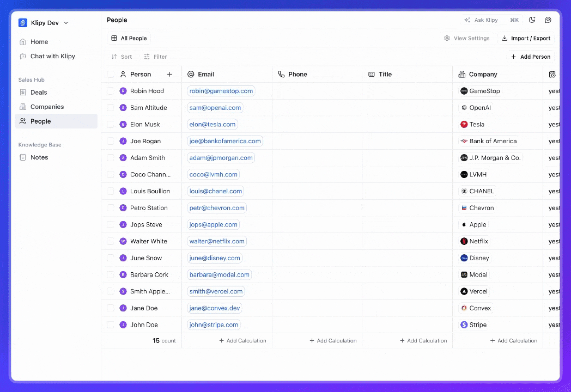The image size is (571, 392).
Task: Open Add Calculation under Email column
Action: point(242,341)
